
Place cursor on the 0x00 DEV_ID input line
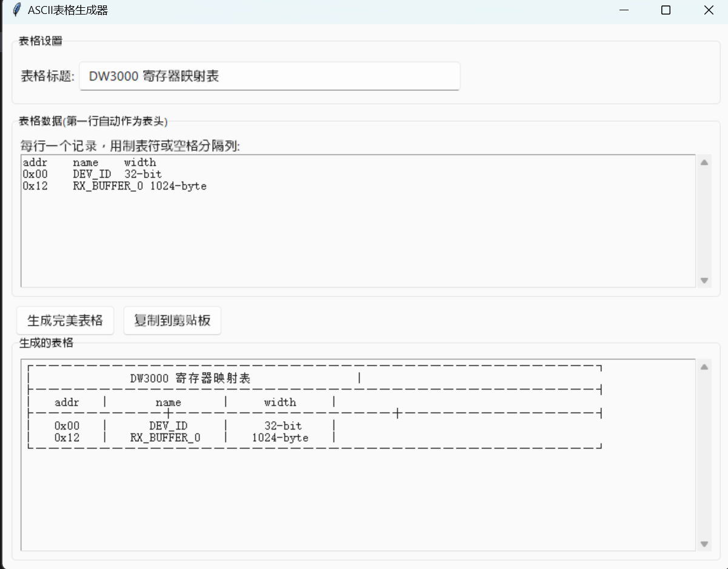[92, 175]
